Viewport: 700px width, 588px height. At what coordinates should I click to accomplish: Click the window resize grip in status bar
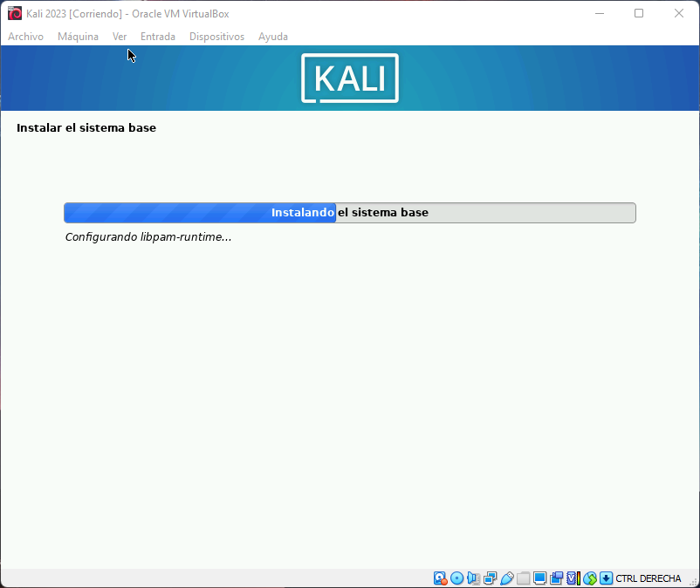tap(694, 582)
